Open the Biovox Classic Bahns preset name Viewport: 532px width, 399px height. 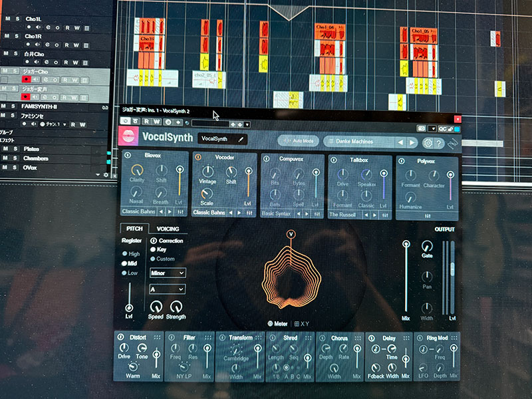coord(138,211)
